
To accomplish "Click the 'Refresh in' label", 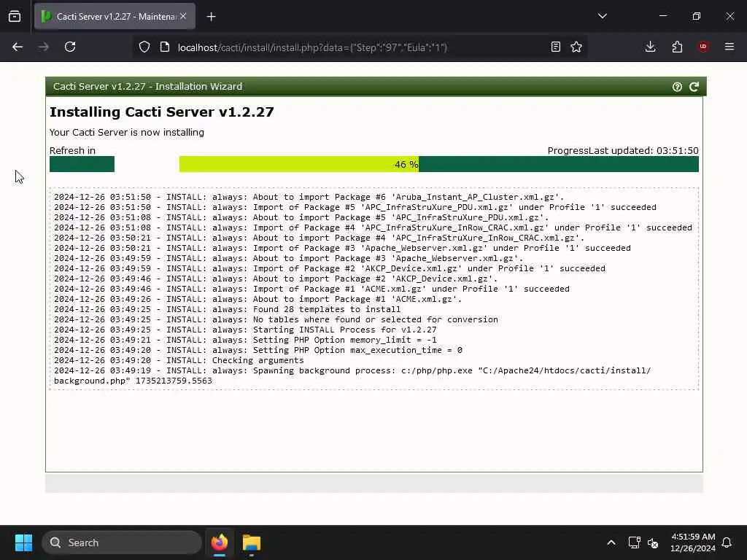I will (x=72, y=150).
